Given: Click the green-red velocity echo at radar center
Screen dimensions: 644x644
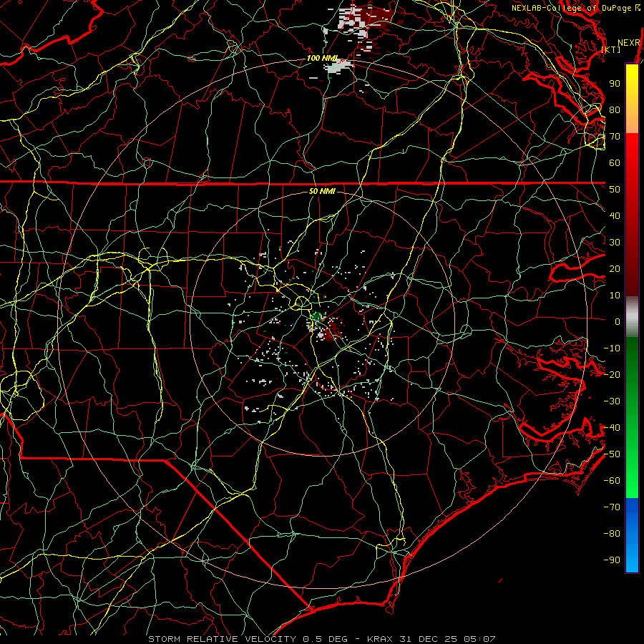Looking at the screenshot, I should click(326, 326).
